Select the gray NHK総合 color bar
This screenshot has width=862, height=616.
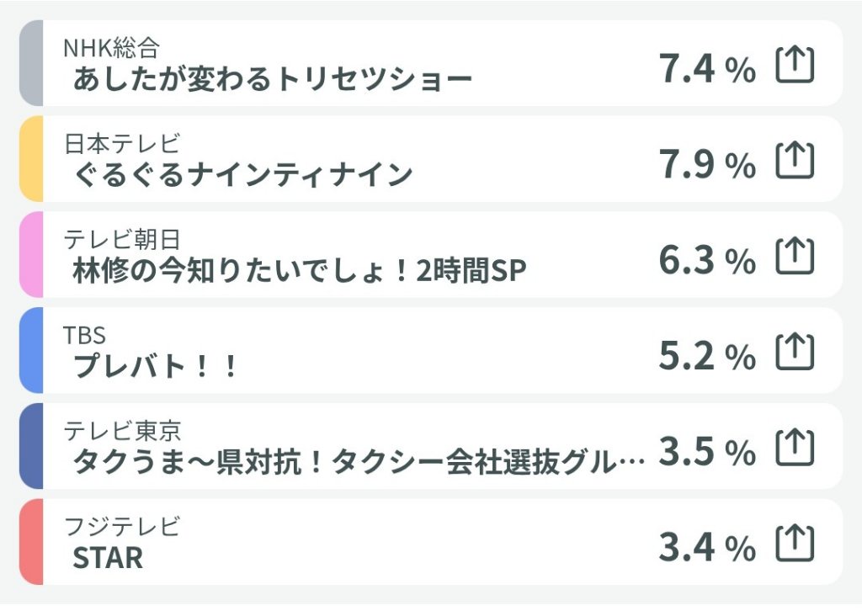point(30,63)
